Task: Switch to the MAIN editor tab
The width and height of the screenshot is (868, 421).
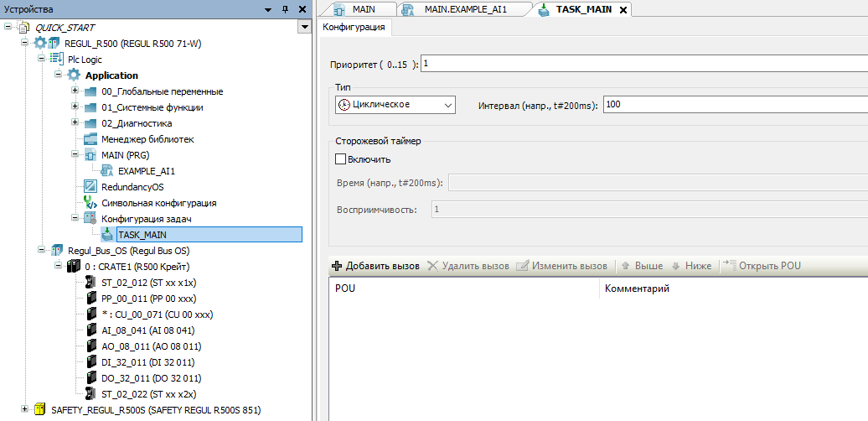Action: 357,9
